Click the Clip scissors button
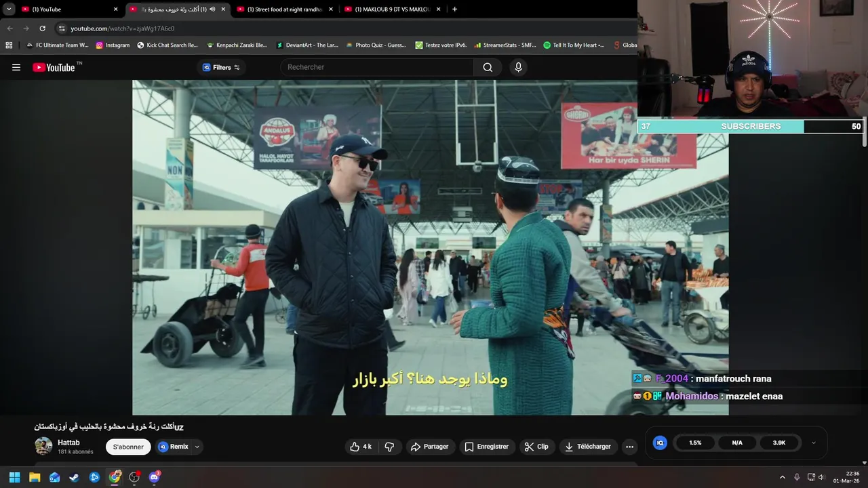 point(536,447)
